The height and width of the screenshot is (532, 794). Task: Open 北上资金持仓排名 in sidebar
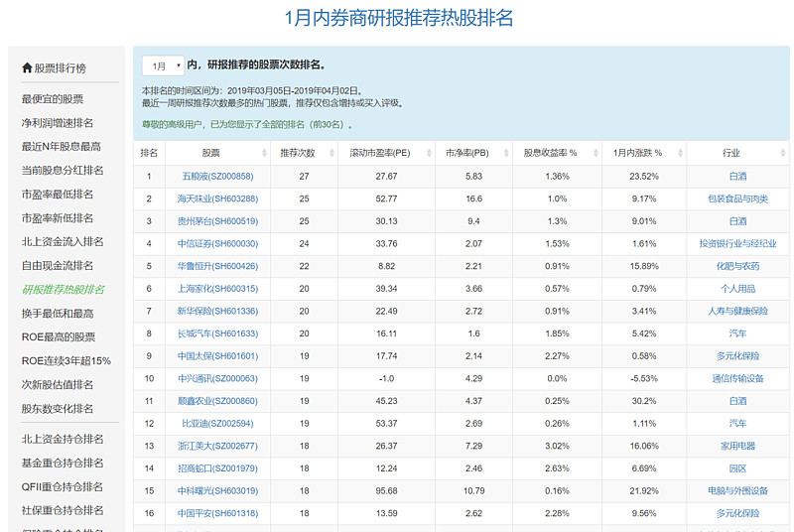point(63,439)
